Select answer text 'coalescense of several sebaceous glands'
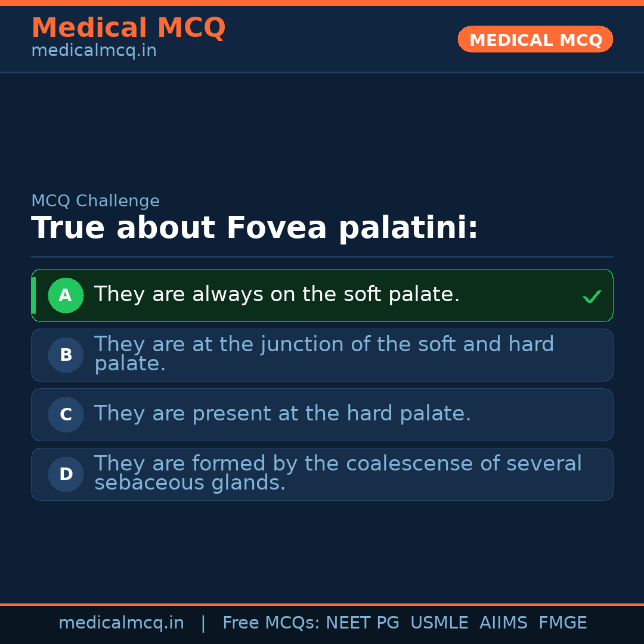 338,473
